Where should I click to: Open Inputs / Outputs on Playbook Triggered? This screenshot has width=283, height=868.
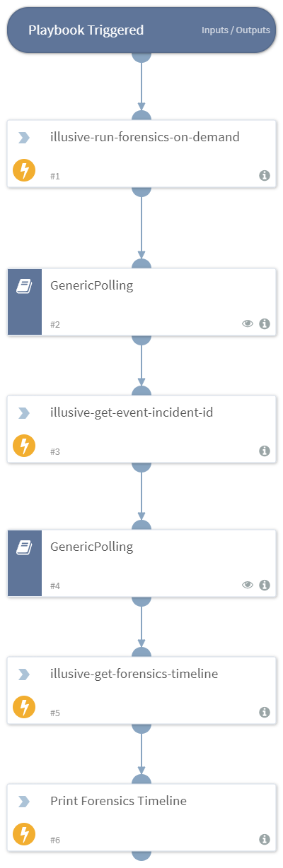pos(235,30)
